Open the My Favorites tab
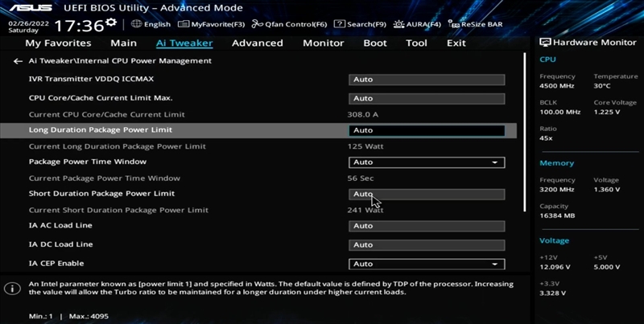 58,43
